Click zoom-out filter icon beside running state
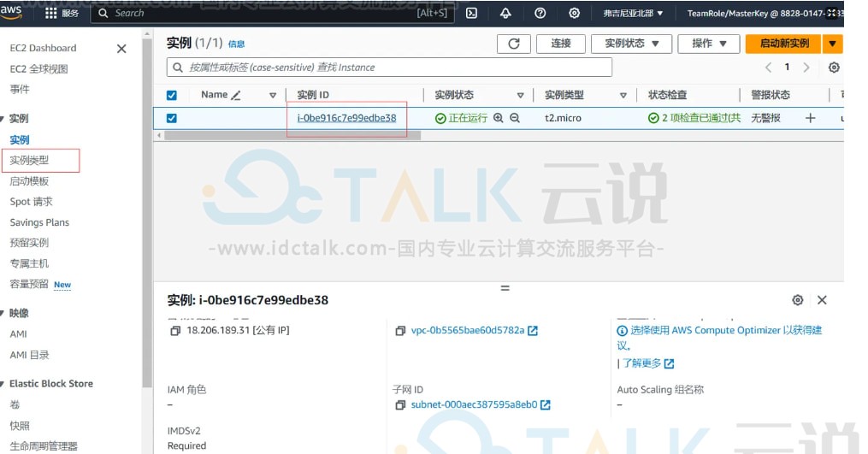The width and height of the screenshot is (868, 454). pyautogui.click(x=515, y=118)
